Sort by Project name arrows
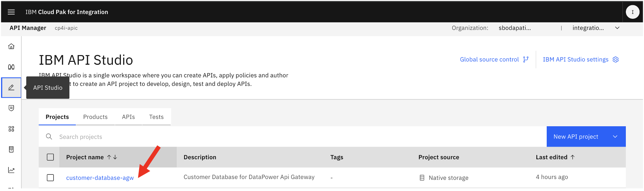 tap(112, 157)
